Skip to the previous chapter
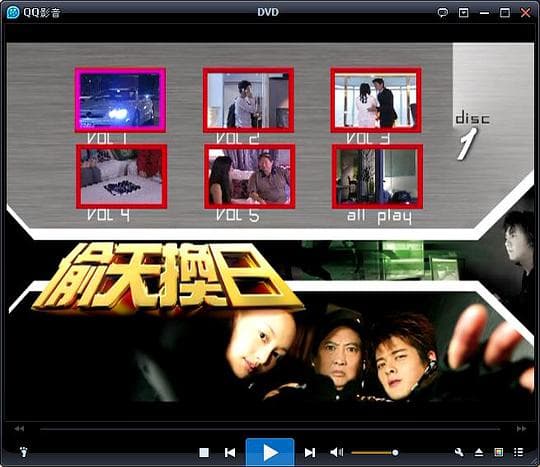The height and width of the screenshot is (467, 540). point(230,453)
